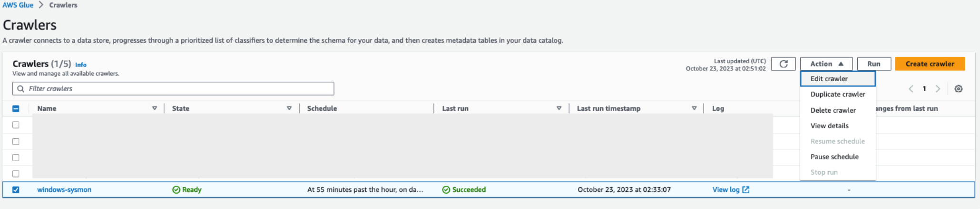Click the search magnifier icon in filter box

20,89
